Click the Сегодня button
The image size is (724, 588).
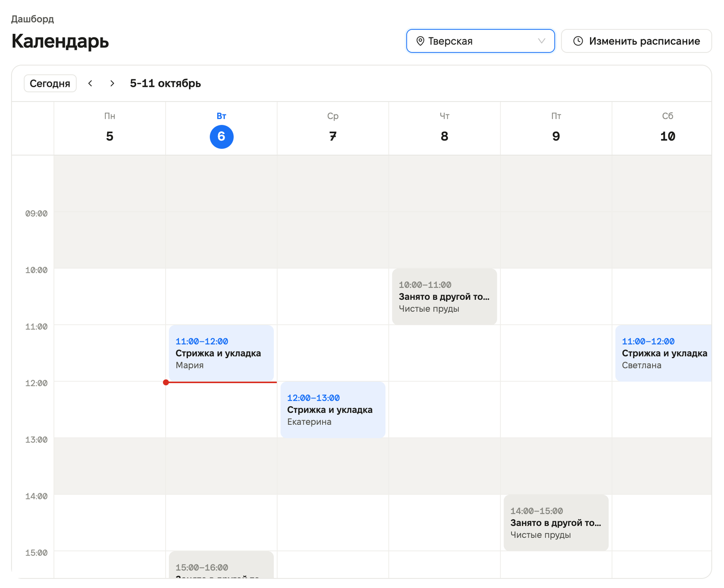tap(50, 83)
